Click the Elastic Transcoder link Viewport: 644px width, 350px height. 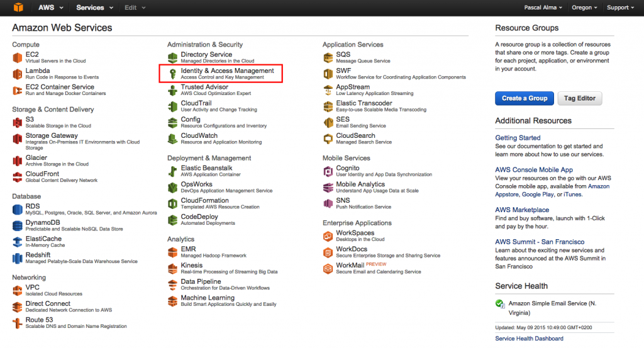point(364,103)
